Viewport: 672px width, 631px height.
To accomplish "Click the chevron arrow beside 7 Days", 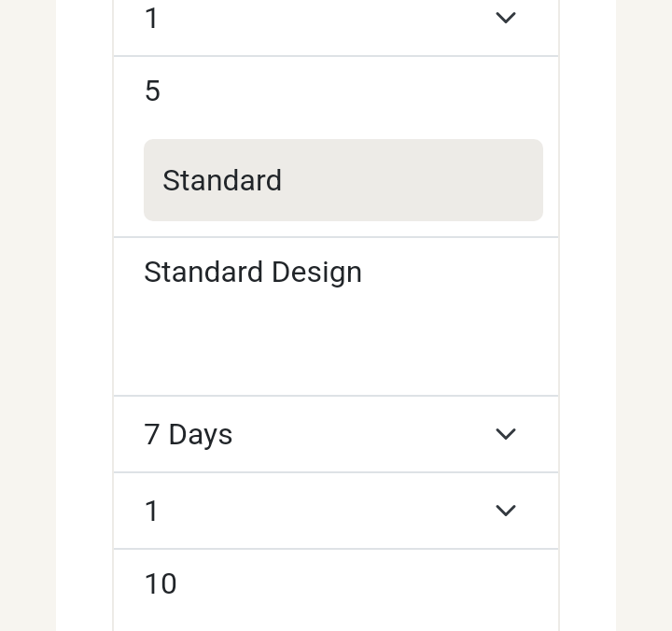I will pos(505,434).
